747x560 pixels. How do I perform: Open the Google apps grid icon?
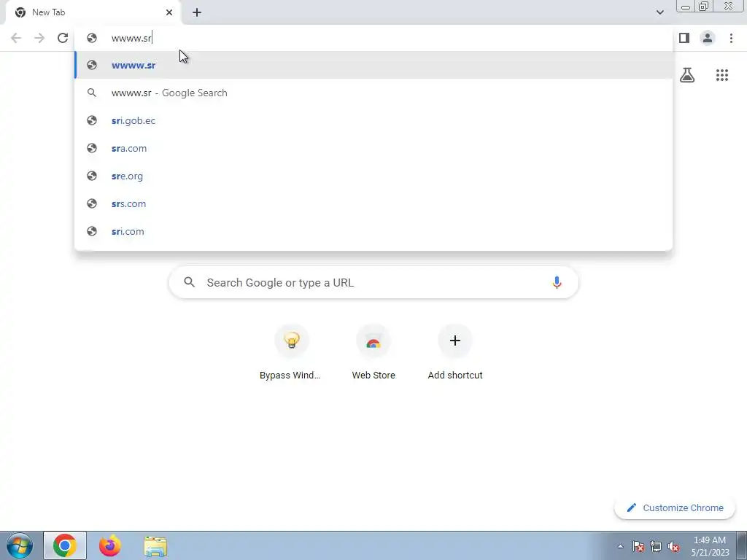pyautogui.click(x=722, y=75)
